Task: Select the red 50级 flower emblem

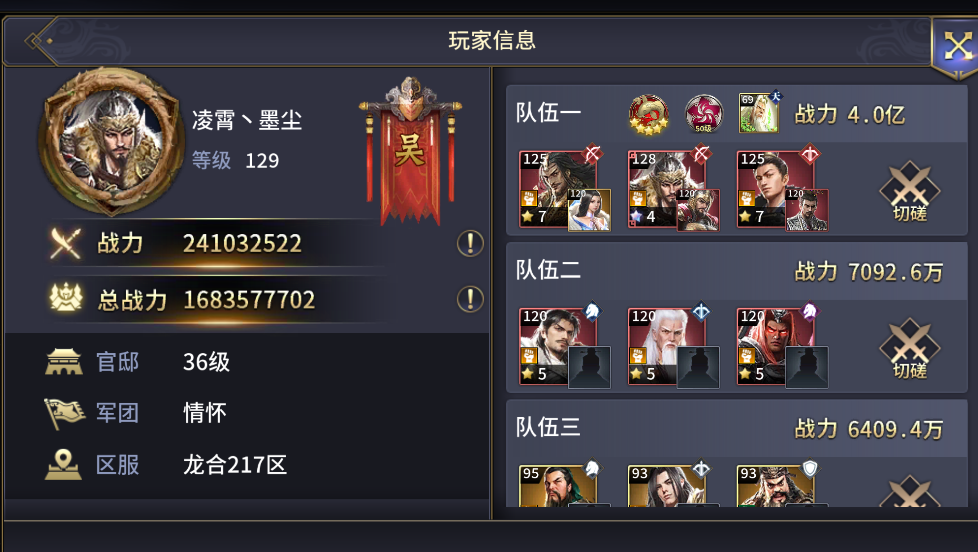Action: (704, 114)
